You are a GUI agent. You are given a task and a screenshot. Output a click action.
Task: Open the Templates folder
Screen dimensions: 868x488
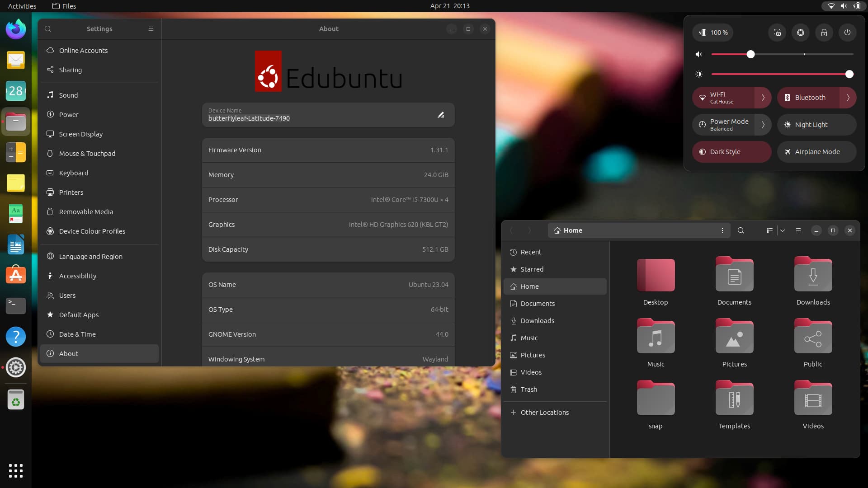pos(734,399)
